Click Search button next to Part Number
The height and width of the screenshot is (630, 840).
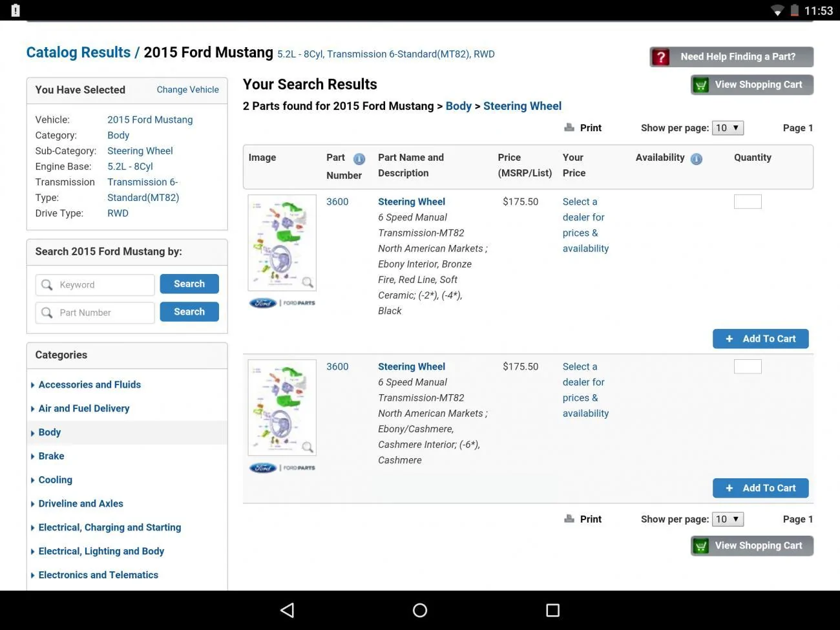tap(189, 311)
